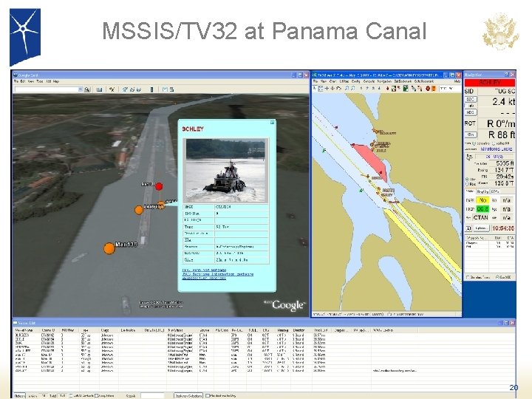
Task: Click the red flame-shaped icon in TV32 toolbar
Action: 387,88
